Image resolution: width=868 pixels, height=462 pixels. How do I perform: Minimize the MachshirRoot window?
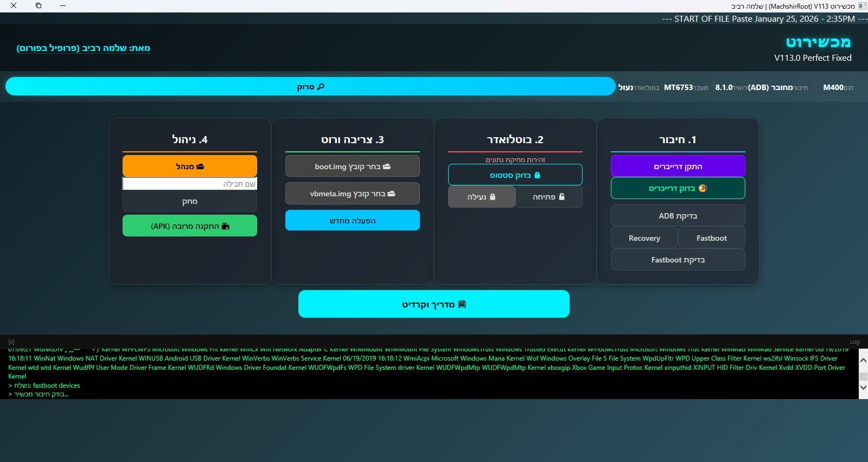pos(63,6)
